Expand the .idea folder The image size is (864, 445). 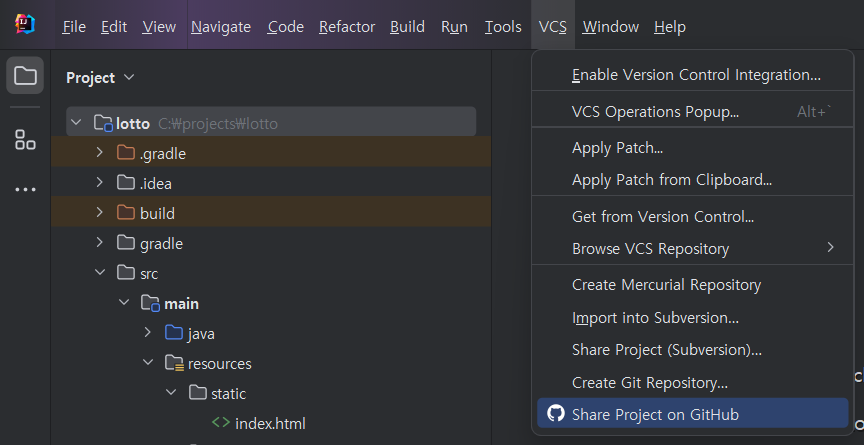[x=100, y=182]
